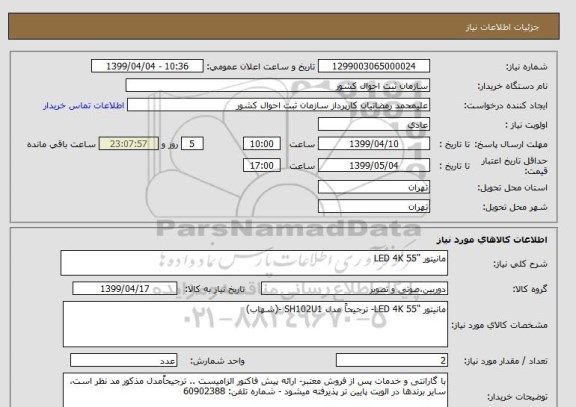Screen dimensions: 576x407
Task: Click the label مشخصات کالای مورد نیاز
Action: (x=499, y=325)
